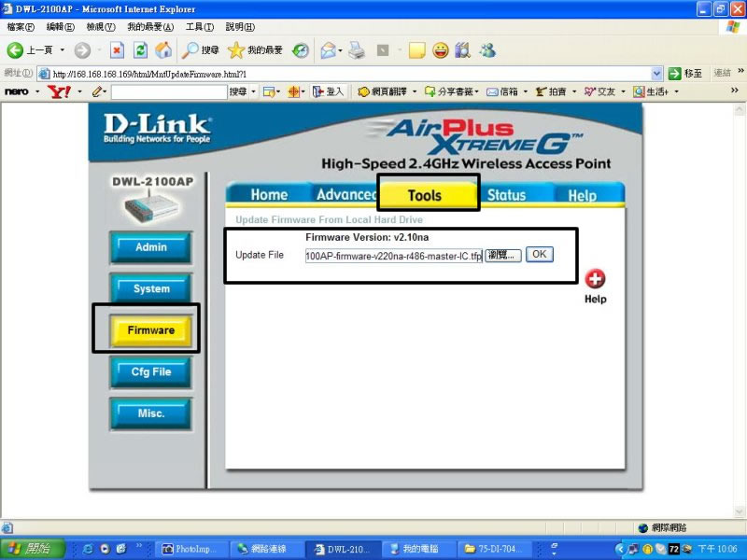This screenshot has width=747, height=560.
Task: Open the System section
Action: point(151,288)
